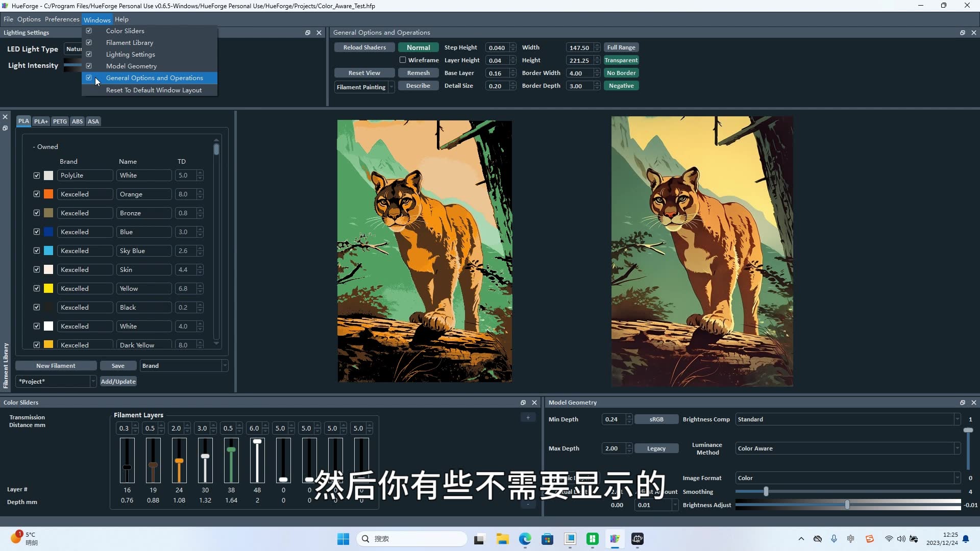
Task: Create a filament with New Filament
Action: click(56, 365)
